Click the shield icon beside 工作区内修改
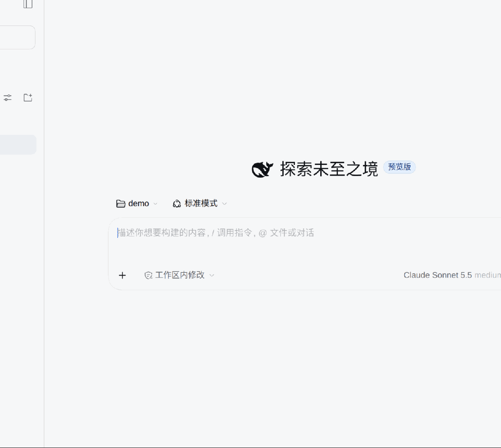The image size is (501, 448). [x=148, y=275]
